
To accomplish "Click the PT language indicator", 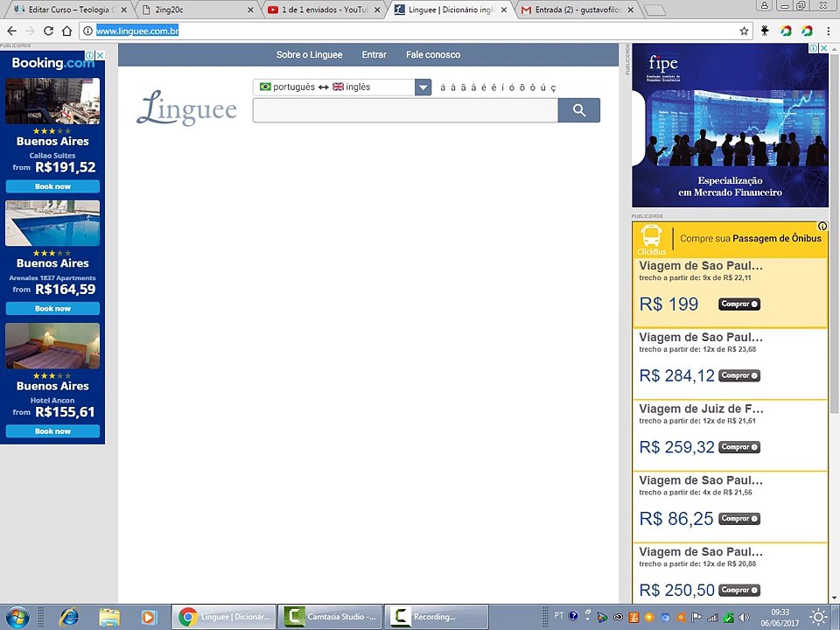I will [559, 615].
